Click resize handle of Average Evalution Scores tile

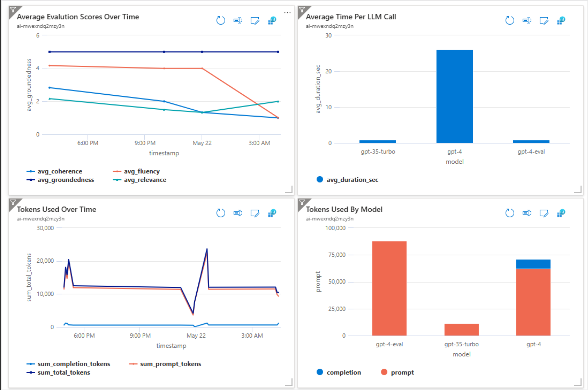pos(289,189)
